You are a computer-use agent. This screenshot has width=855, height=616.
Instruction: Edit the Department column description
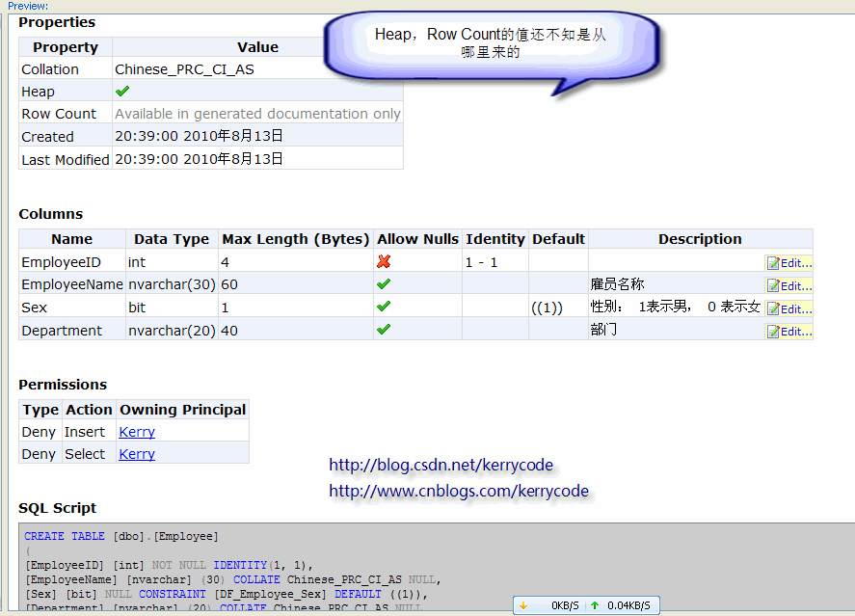click(x=789, y=331)
